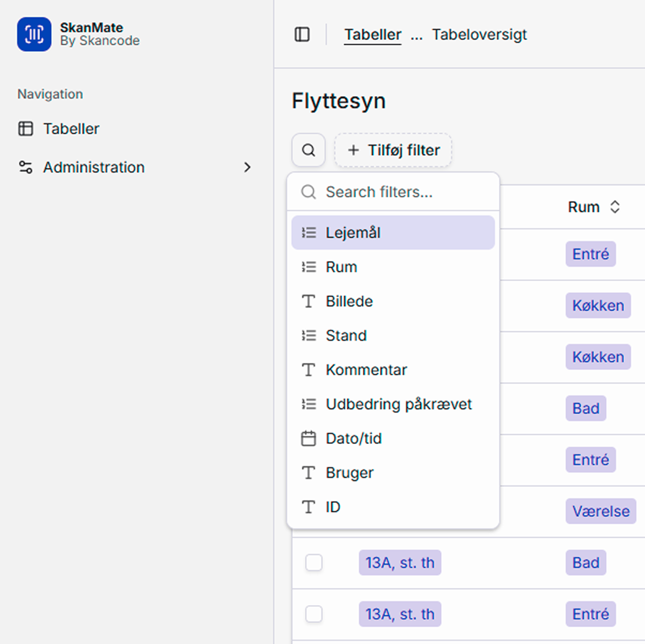Select Tabeloversigt in the breadcrumb

click(x=478, y=34)
